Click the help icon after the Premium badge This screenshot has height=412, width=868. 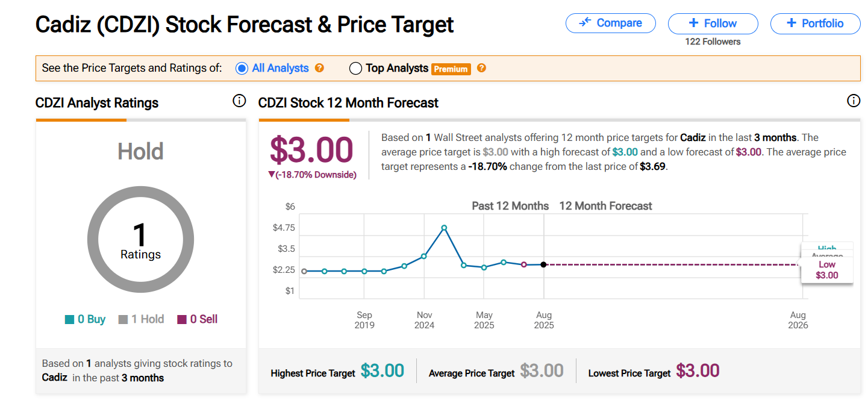tap(481, 68)
